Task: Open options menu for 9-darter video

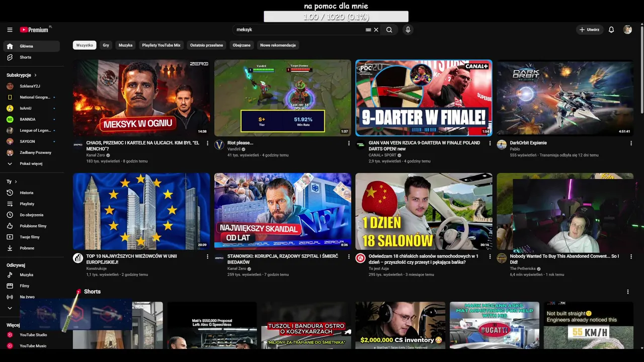Action: click(x=490, y=143)
